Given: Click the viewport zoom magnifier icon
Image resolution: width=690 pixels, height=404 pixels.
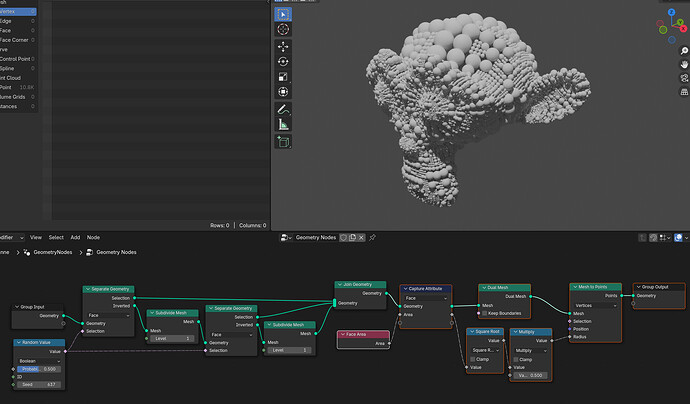Looking at the screenshot, I should (684, 51).
